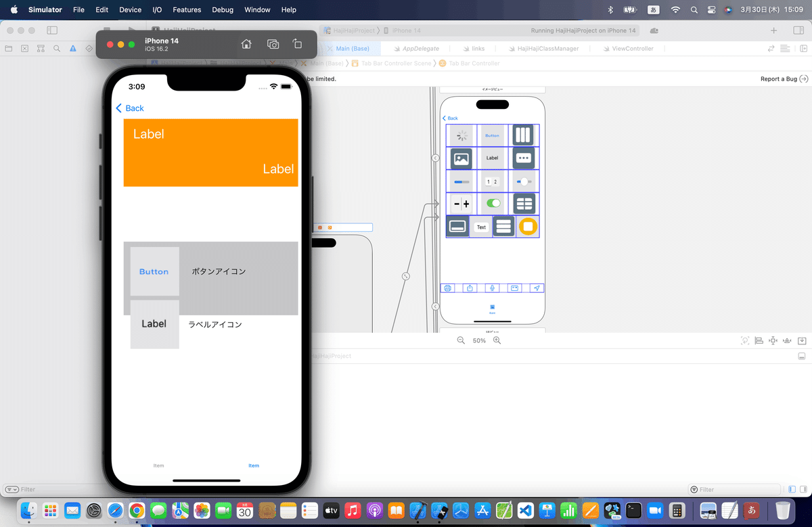Open the Edit menu
The image size is (812, 527).
click(x=101, y=9)
